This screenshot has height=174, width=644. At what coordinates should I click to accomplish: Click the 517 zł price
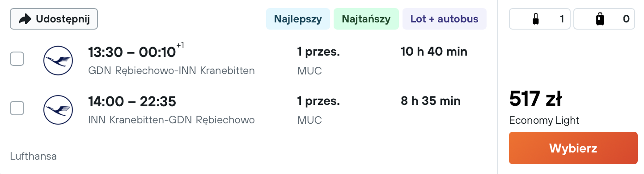click(535, 99)
